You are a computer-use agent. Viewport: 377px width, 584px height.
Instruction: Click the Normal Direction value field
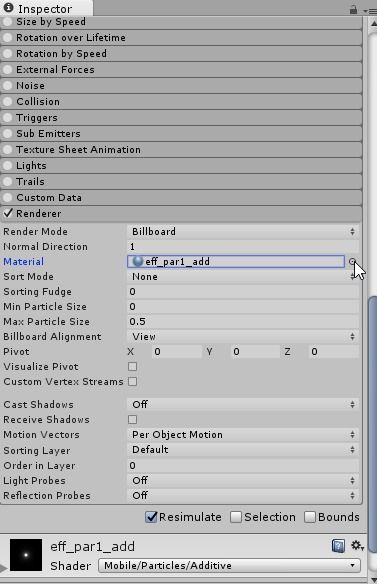point(243,247)
